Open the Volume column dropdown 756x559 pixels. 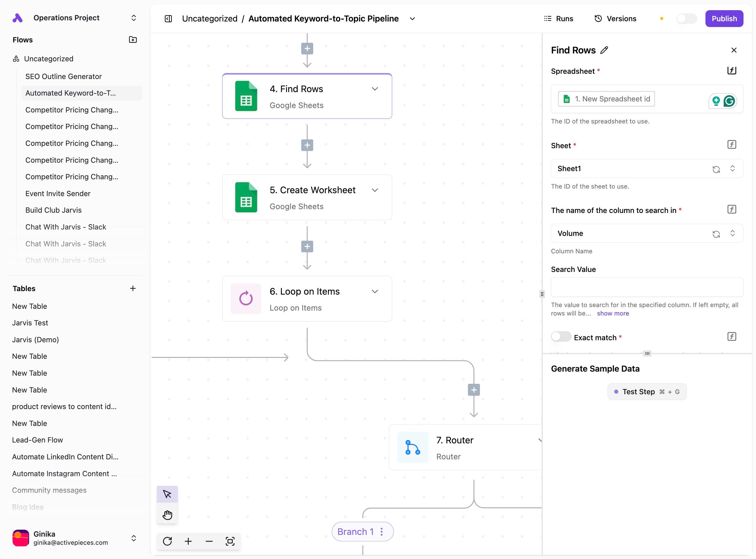[633, 233]
